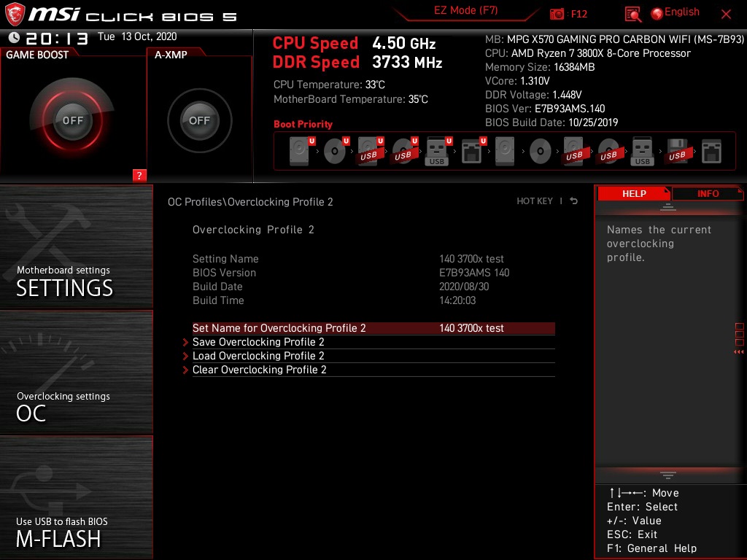Choose the legacy USB hard disk boot icon
747x560 pixels.
574,151
